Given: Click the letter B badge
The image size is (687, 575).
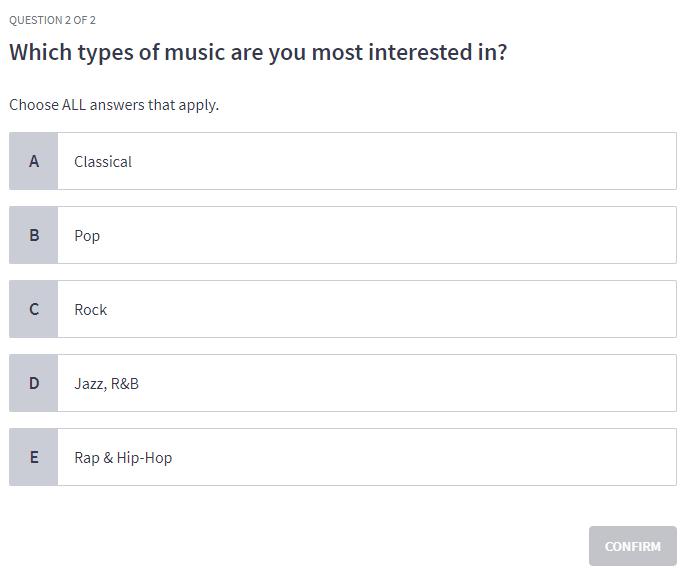Looking at the screenshot, I should 34,235.
